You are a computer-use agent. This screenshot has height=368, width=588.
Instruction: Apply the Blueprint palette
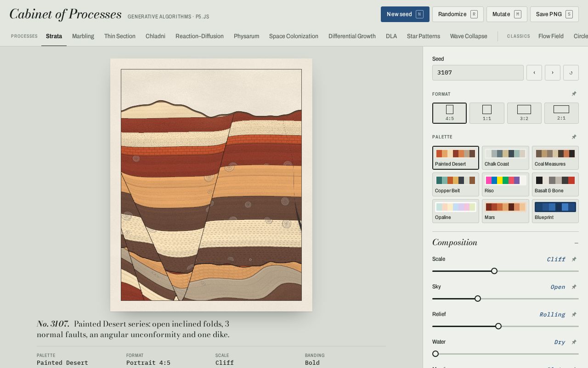click(x=555, y=211)
